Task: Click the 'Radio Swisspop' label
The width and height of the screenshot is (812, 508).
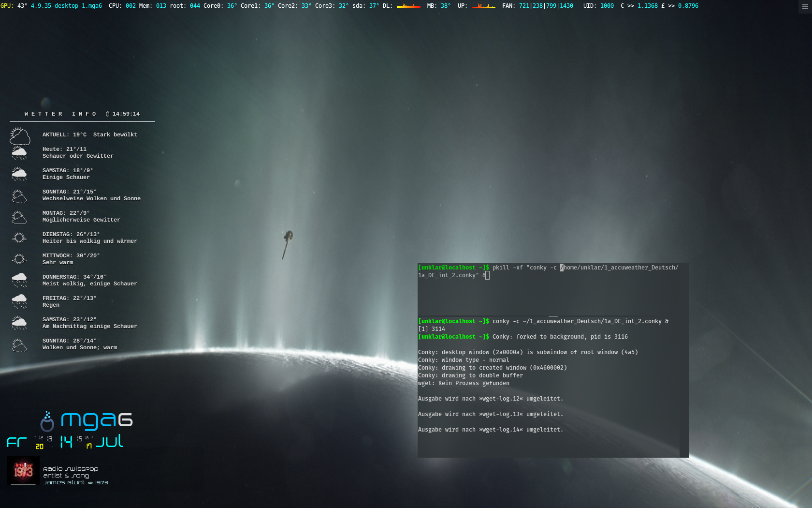Action: [x=71, y=469]
